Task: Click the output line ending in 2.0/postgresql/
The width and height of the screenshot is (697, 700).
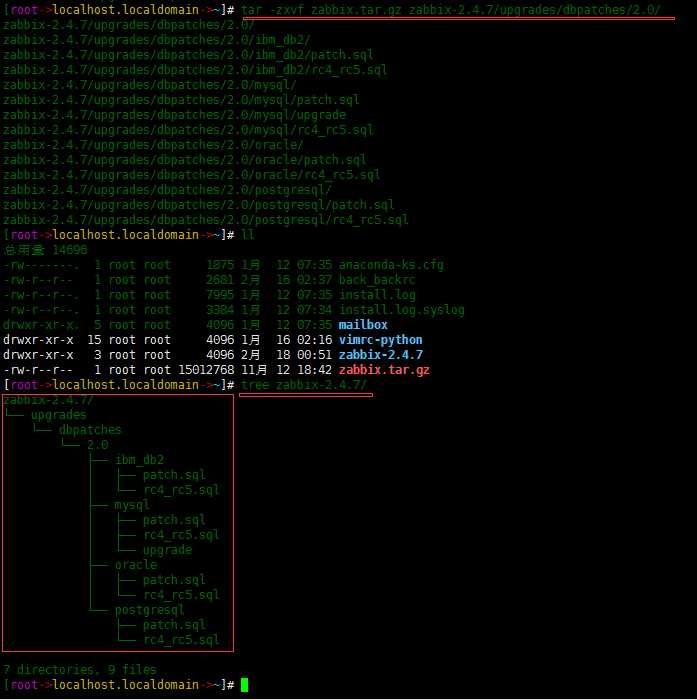Action: click(x=167, y=190)
